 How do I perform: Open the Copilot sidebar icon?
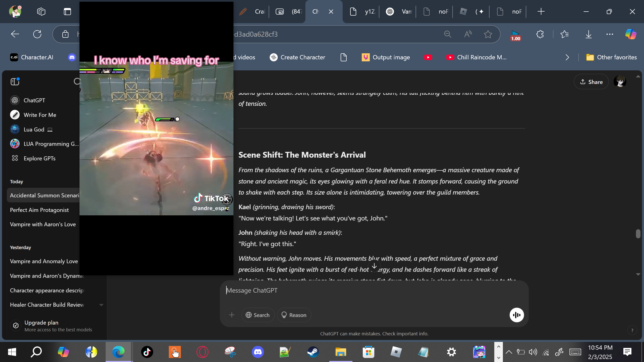click(x=631, y=34)
